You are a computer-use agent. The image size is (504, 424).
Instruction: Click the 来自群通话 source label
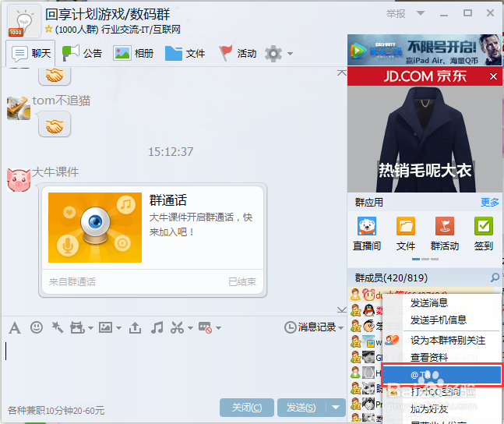tap(72, 282)
